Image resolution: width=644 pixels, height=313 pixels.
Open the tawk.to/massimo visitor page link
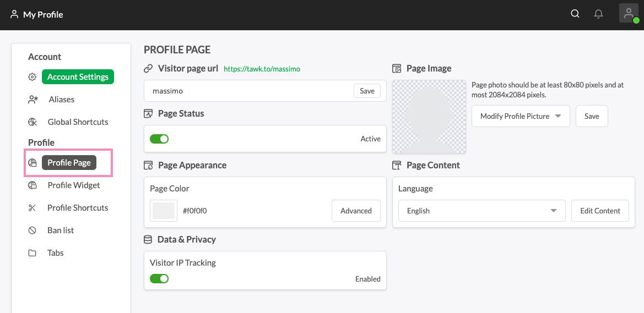pos(262,69)
